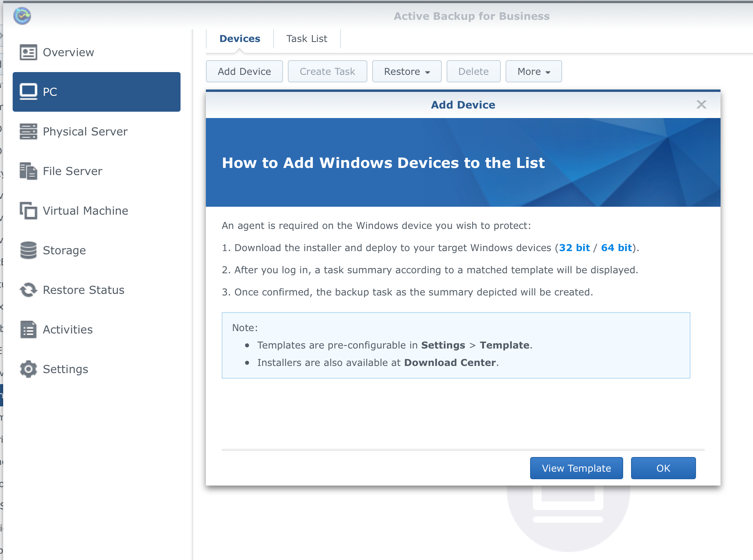
Task: Open the File Server section
Action: (x=97, y=171)
